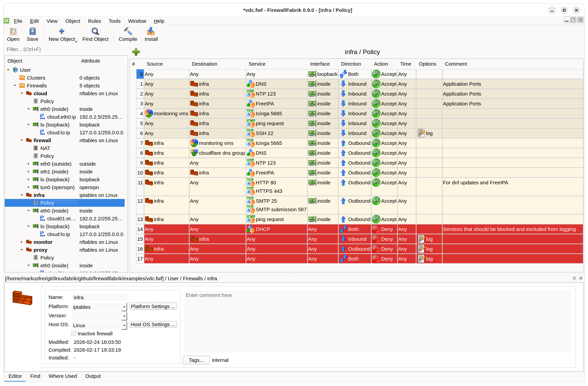
Task: Click the Platform Settings button
Action: 153,306
